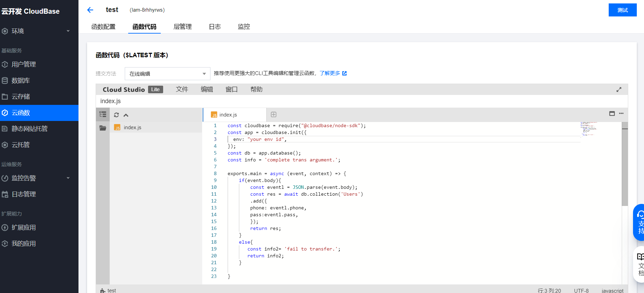The width and height of the screenshot is (644, 293).
Task: Click the code minimap preview
Action: click(x=589, y=129)
